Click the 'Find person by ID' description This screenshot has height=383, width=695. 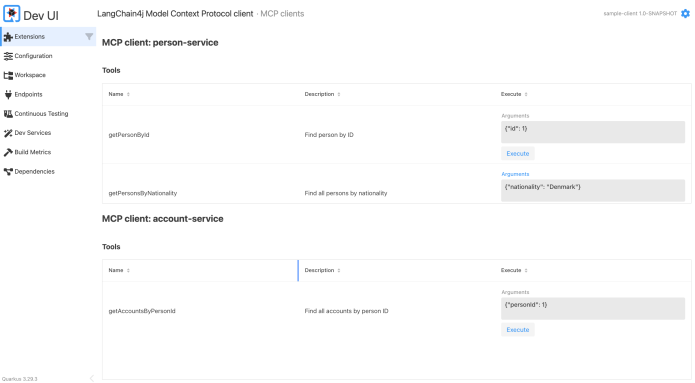(329, 135)
